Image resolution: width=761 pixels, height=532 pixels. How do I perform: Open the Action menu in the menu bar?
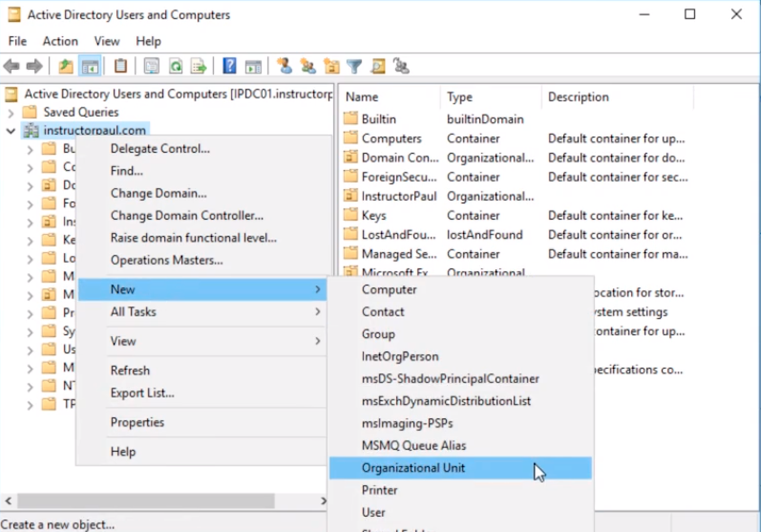(x=60, y=41)
